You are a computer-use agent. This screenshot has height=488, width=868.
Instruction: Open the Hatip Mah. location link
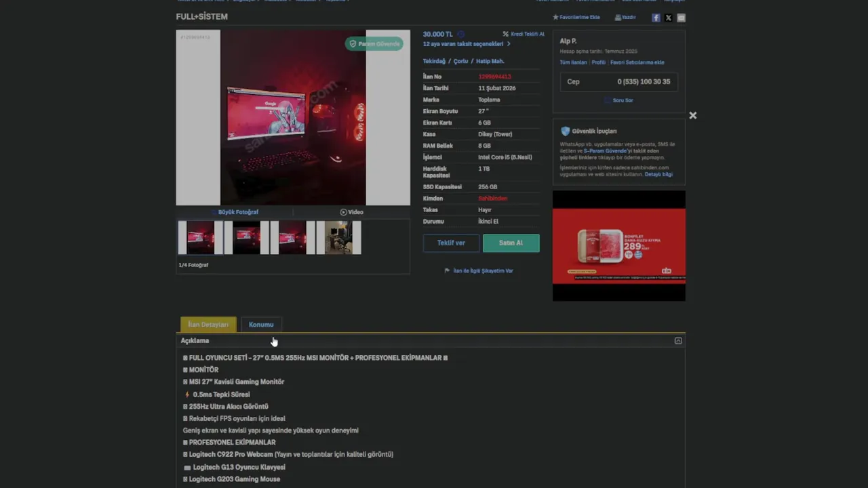click(x=490, y=61)
